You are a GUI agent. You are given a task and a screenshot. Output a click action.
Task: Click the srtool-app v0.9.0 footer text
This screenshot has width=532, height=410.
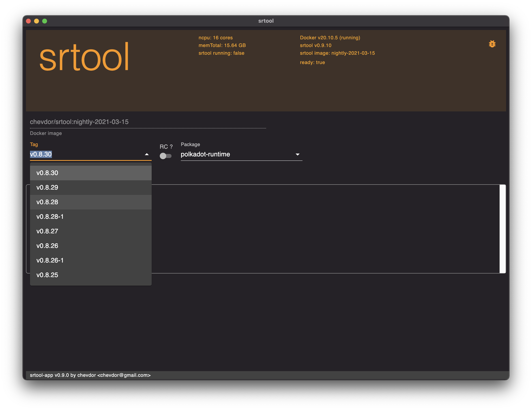[90, 375]
